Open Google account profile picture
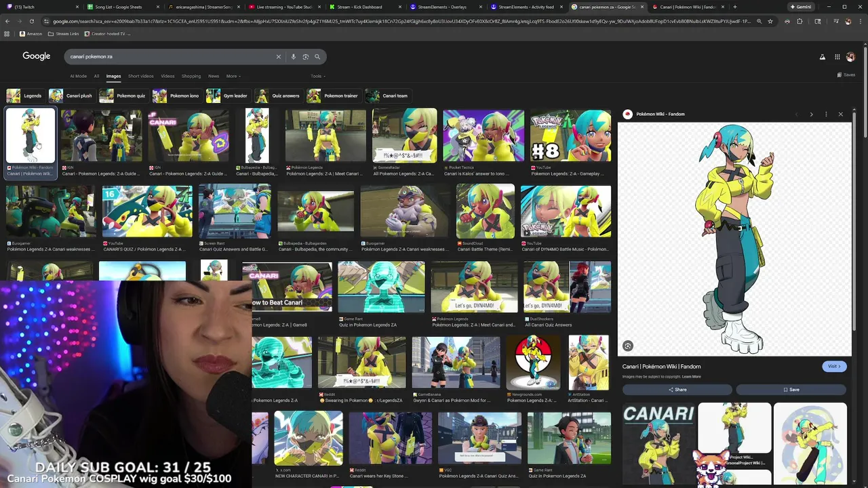This screenshot has width=868, height=488. [x=851, y=57]
